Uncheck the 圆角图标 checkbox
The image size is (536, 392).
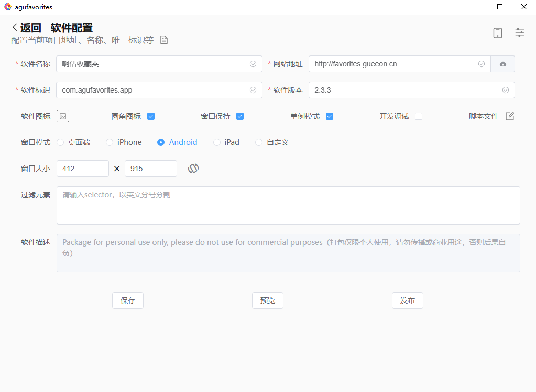[x=151, y=116]
